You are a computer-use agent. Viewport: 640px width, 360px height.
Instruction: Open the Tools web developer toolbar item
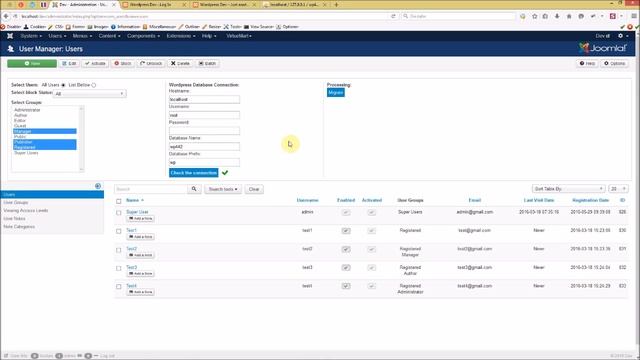[x=232, y=27]
